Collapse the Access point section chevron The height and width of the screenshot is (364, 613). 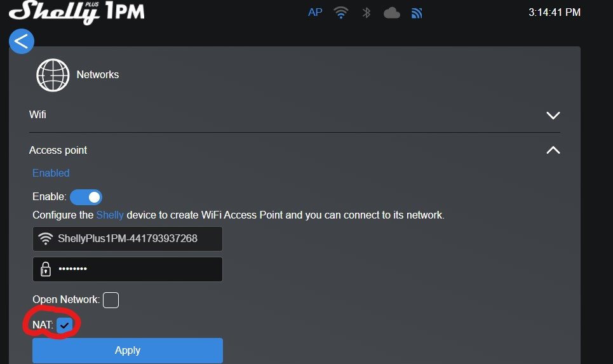pos(553,151)
